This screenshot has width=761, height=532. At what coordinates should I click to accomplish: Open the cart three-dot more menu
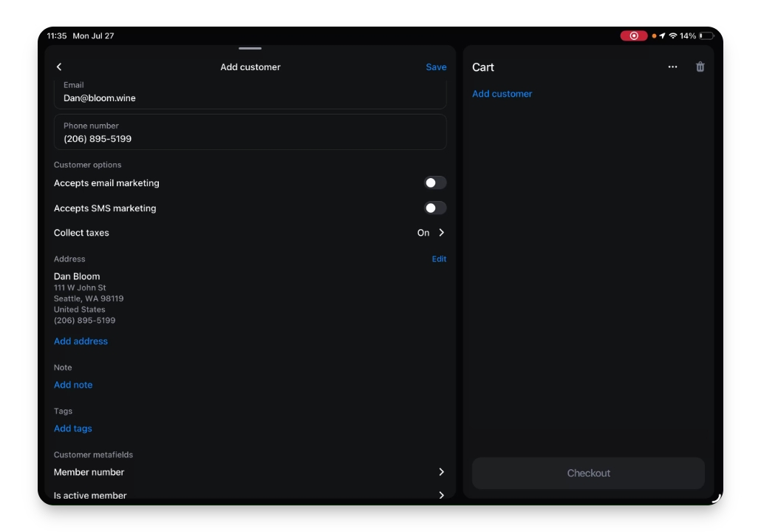672,67
